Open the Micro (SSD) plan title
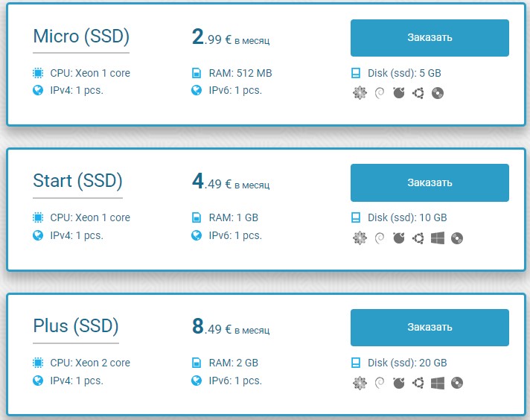Screen dimensions: 530x420 coord(81,36)
